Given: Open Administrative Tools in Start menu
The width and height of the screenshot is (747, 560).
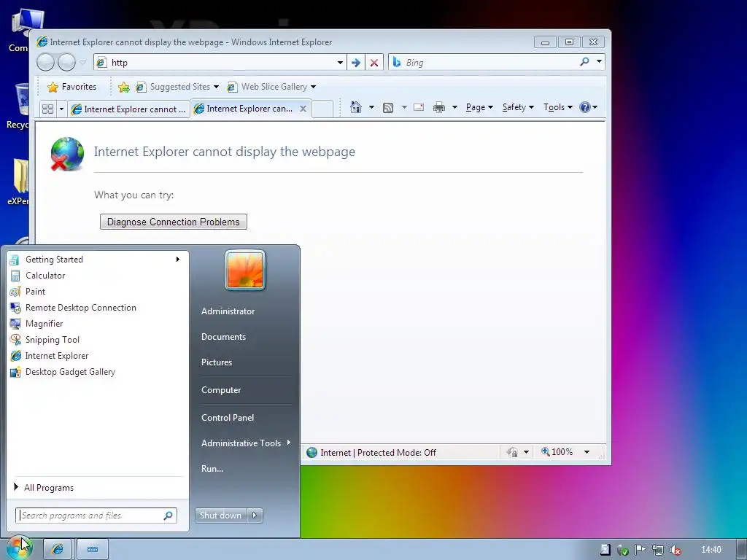Looking at the screenshot, I should pyautogui.click(x=245, y=443).
